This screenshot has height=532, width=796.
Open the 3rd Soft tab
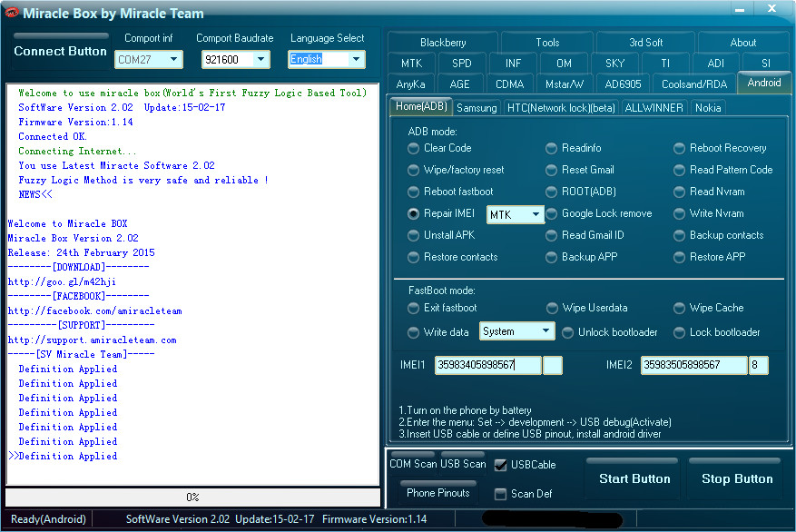[645, 43]
